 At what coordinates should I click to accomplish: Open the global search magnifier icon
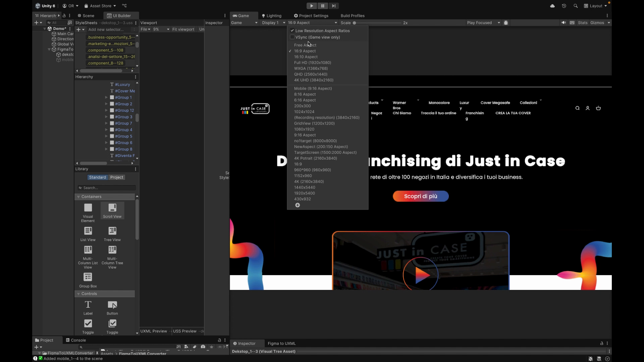tap(576, 6)
